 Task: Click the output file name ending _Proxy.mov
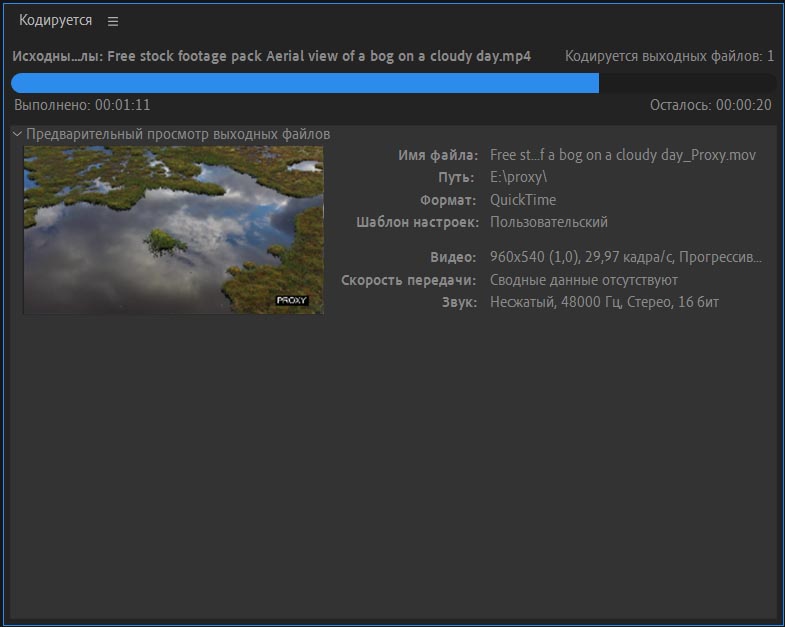point(622,155)
